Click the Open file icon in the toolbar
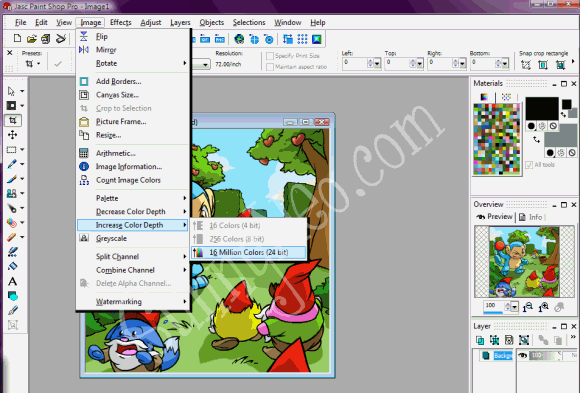The image size is (580, 393). pyautogui.click(x=31, y=38)
